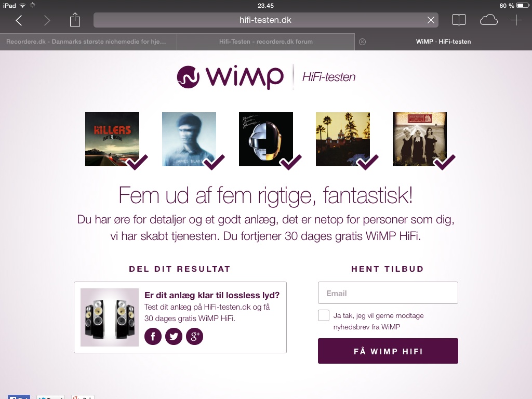Image resolution: width=532 pixels, height=399 pixels.
Task: Switch to Recordere.dk tab
Action: (88, 42)
